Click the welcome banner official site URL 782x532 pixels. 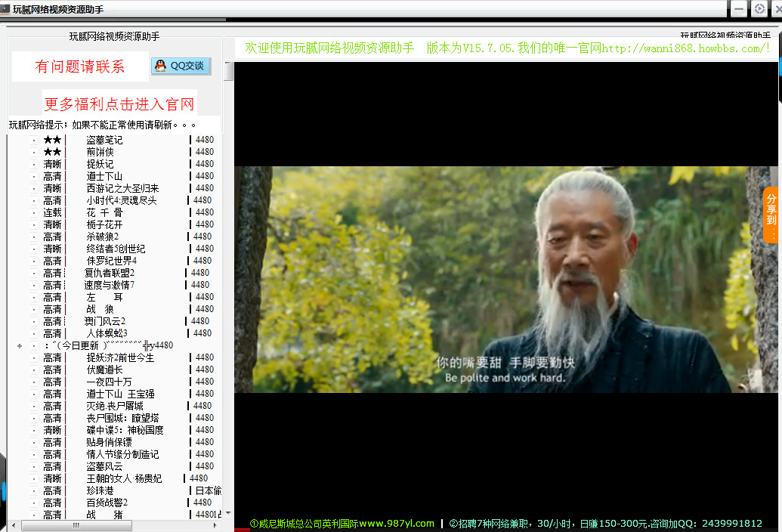pos(685,48)
